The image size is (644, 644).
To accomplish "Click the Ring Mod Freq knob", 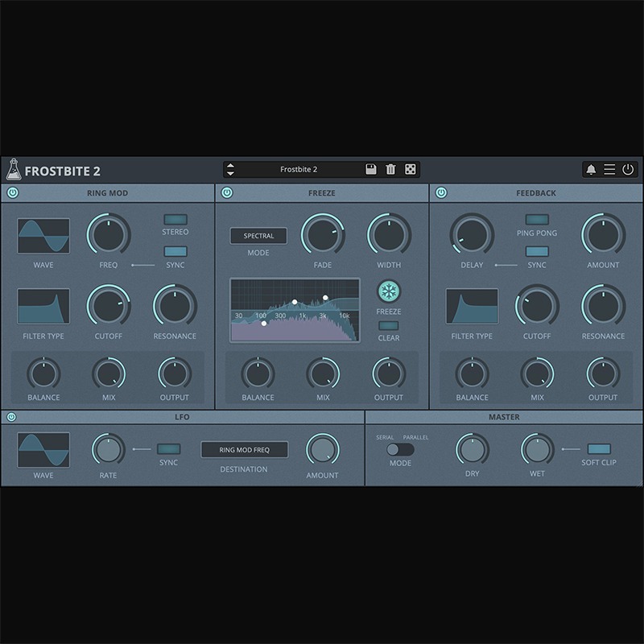I will tap(109, 234).
